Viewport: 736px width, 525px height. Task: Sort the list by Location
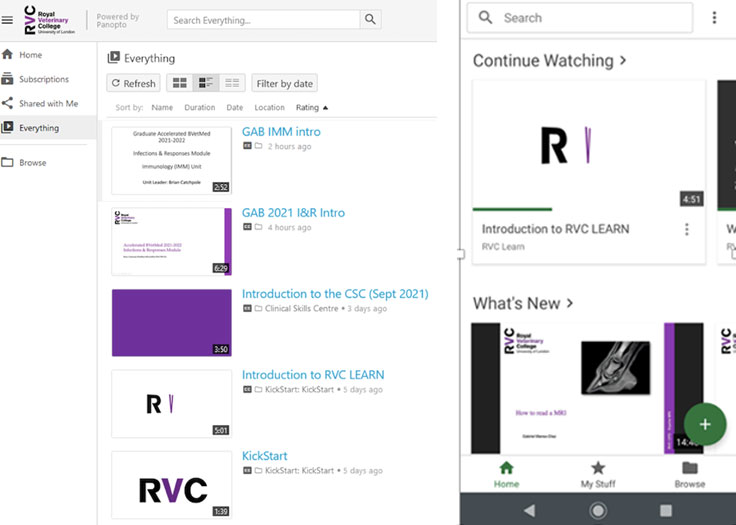(x=269, y=108)
